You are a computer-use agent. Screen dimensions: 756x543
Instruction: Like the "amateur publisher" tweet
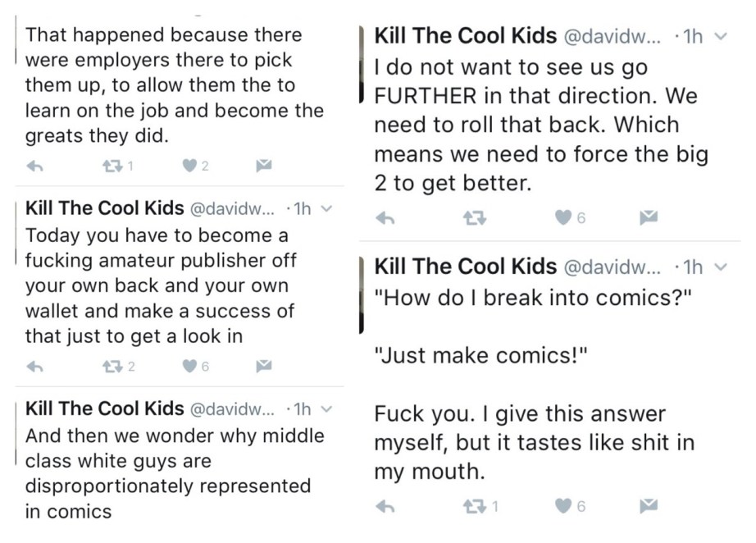coord(189,366)
